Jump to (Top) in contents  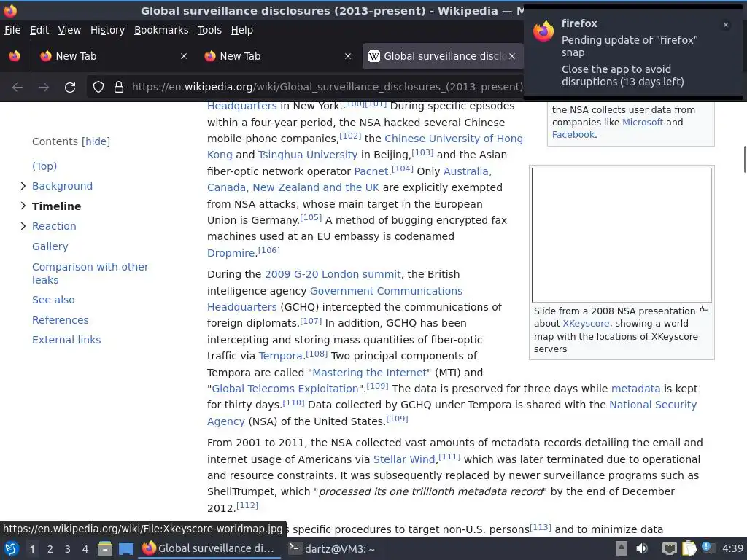tap(44, 166)
